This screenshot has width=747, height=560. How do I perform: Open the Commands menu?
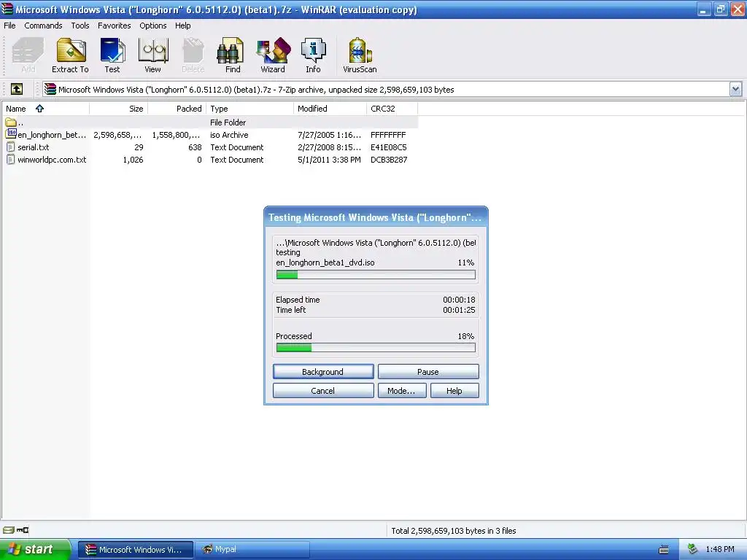click(x=43, y=26)
